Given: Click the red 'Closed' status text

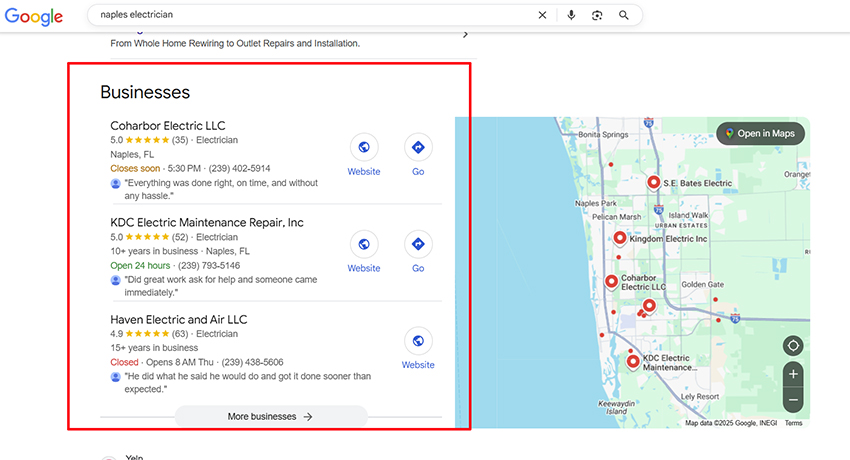Looking at the screenshot, I should [124, 362].
